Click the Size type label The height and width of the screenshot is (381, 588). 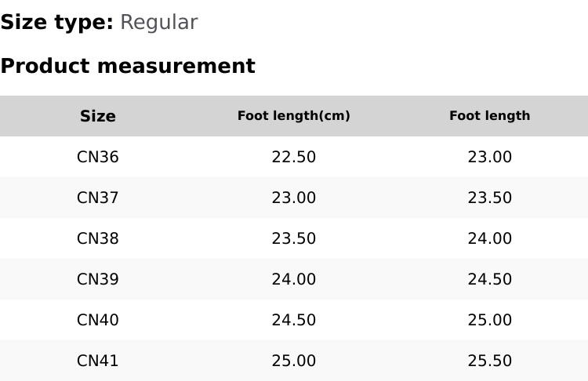coord(56,22)
